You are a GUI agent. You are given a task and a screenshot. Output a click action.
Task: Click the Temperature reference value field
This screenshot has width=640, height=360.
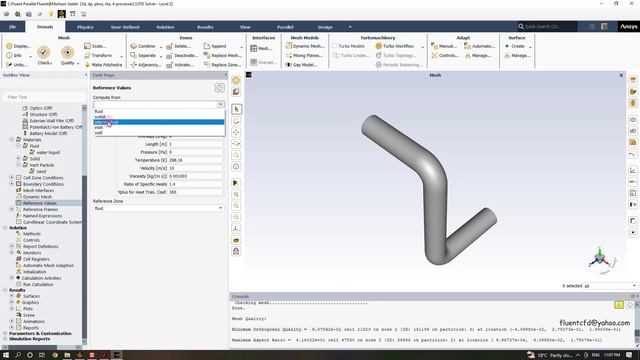pos(196,160)
